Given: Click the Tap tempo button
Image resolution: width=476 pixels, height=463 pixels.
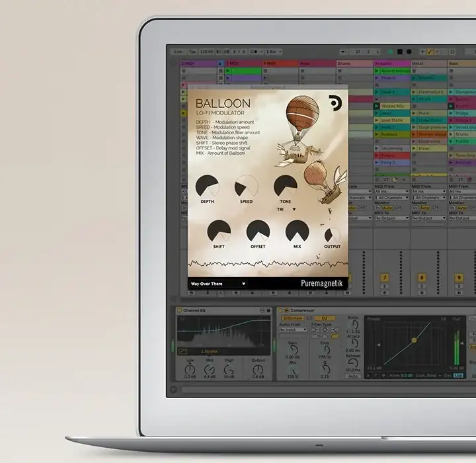Looking at the screenshot, I should [x=192, y=52].
